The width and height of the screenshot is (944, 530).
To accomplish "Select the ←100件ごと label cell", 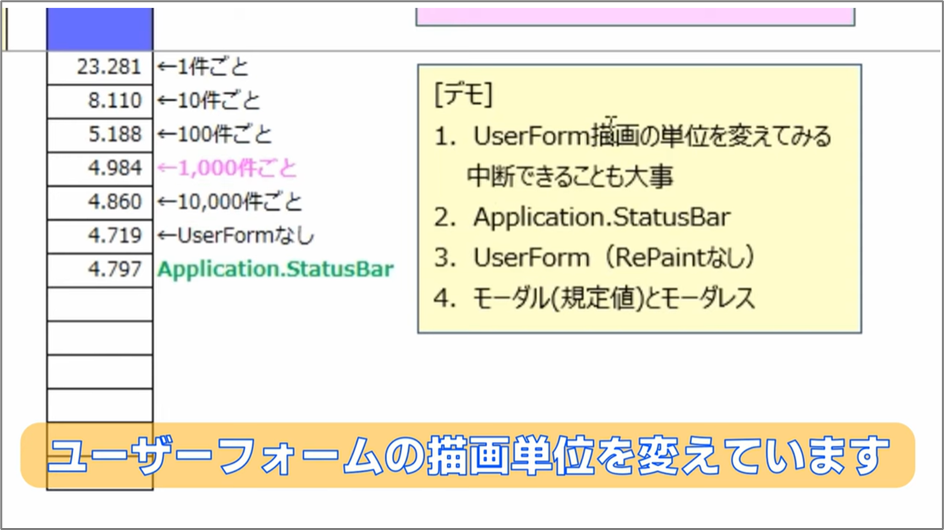I will point(215,135).
